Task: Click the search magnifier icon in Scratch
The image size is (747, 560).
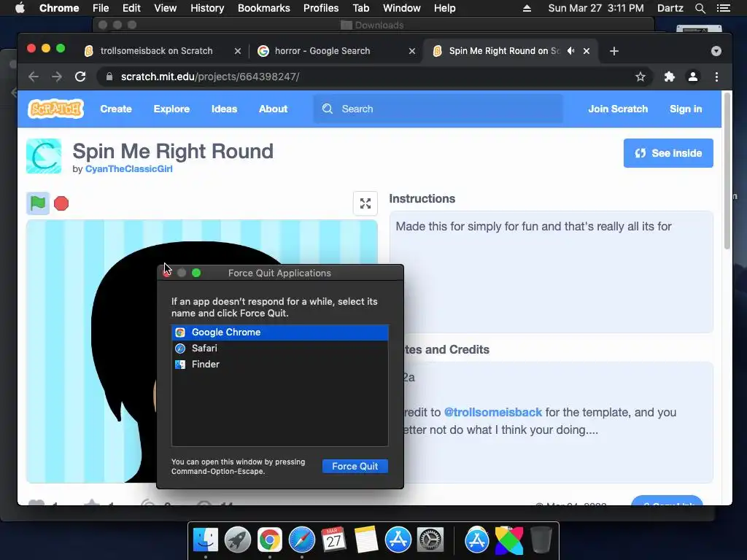Action: 328,109
